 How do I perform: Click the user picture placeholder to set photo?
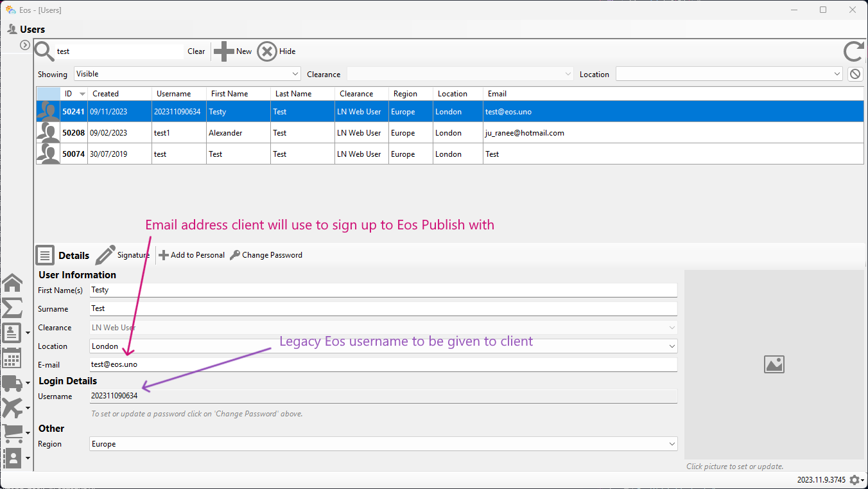click(x=774, y=364)
